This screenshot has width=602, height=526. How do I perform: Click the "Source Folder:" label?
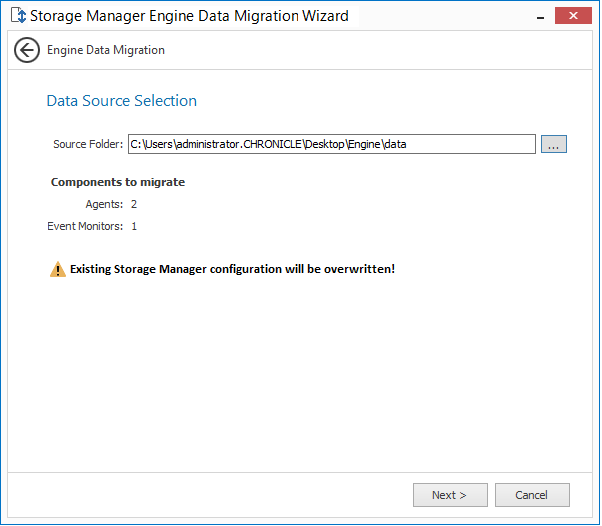point(88,144)
